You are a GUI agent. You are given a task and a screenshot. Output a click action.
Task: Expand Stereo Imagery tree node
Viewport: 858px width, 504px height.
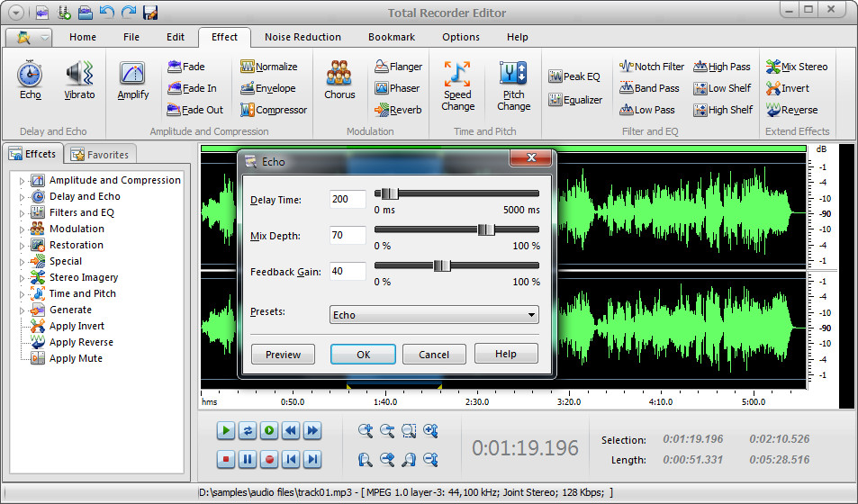click(22, 278)
